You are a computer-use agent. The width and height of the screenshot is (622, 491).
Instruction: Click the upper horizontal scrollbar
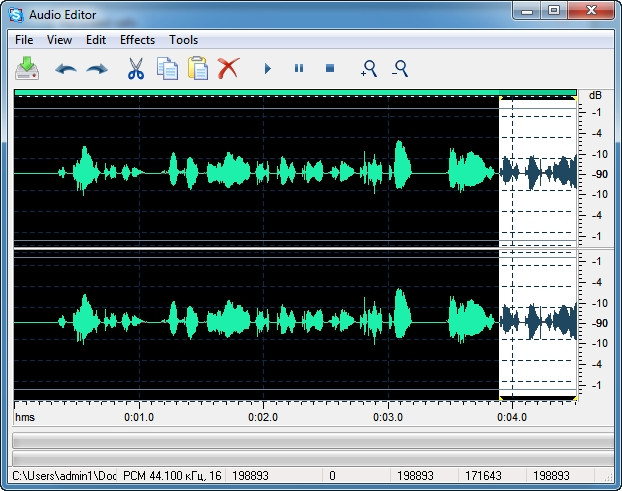click(x=313, y=441)
